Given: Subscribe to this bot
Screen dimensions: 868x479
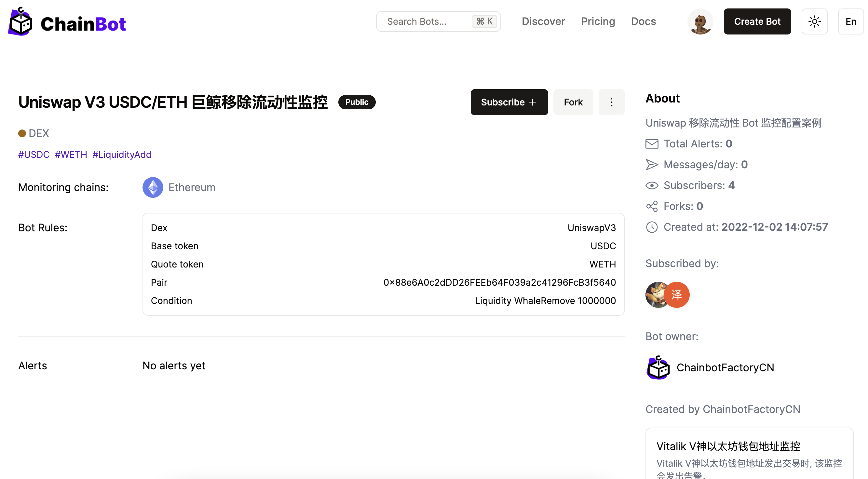Looking at the screenshot, I should tap(509, 102).
